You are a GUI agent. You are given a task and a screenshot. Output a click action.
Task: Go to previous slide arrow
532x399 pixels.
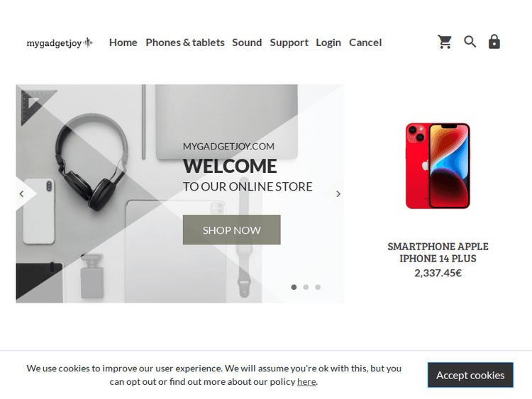[22, 194]
